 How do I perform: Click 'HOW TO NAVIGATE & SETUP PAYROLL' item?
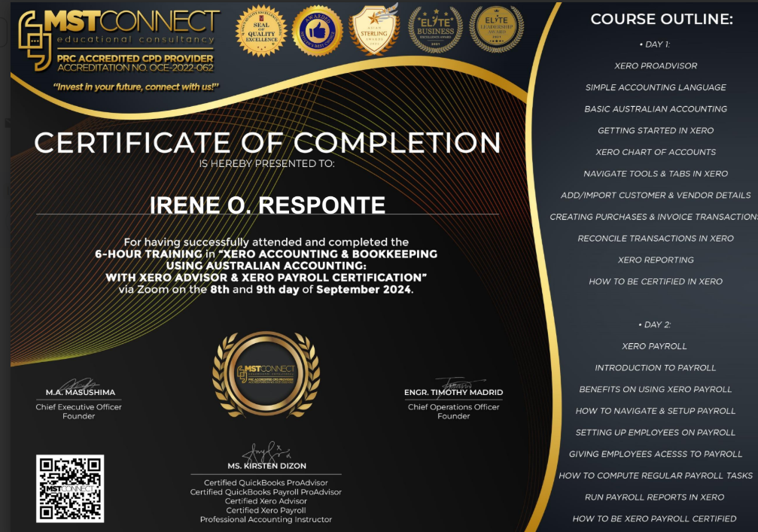click(x=655, y=411)
